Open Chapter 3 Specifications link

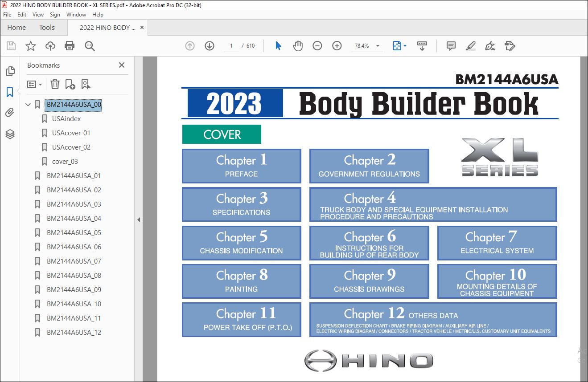242,204
